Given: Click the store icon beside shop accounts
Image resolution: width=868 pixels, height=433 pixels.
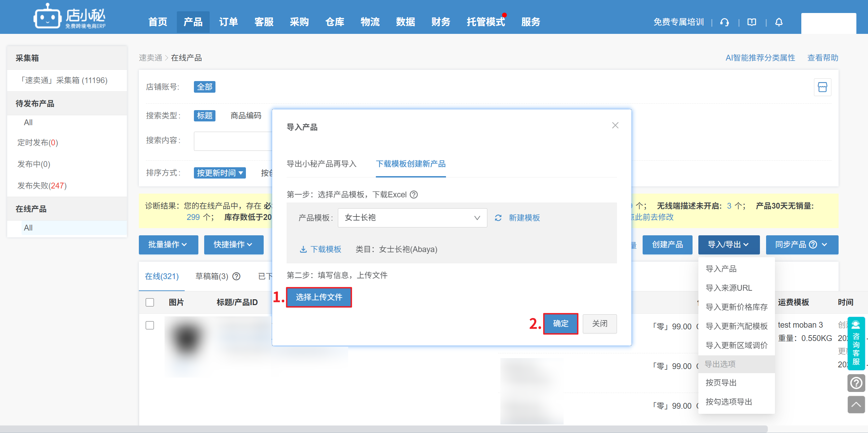Looking at the screenshot, I should [x=822, y=87].
